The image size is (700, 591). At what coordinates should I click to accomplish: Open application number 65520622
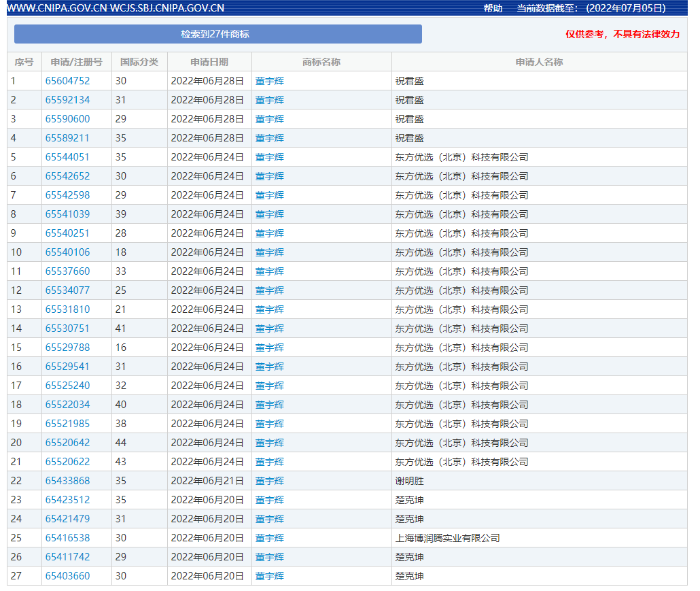[x=67, y=462]
